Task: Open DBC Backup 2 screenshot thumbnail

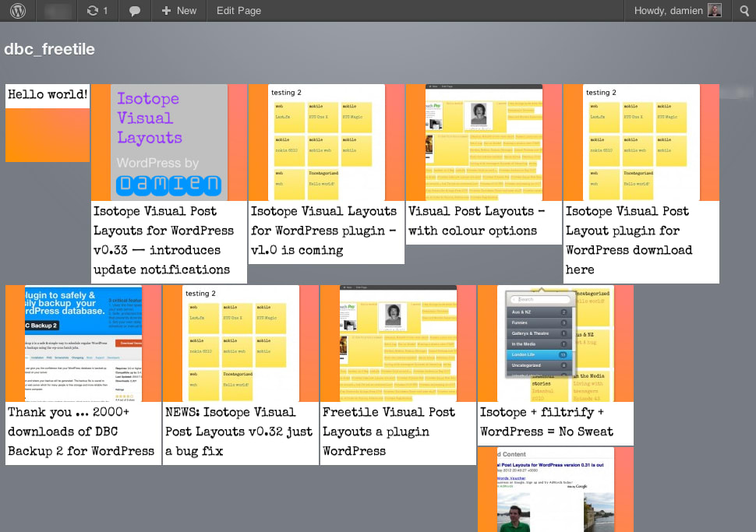Action: 83,344
